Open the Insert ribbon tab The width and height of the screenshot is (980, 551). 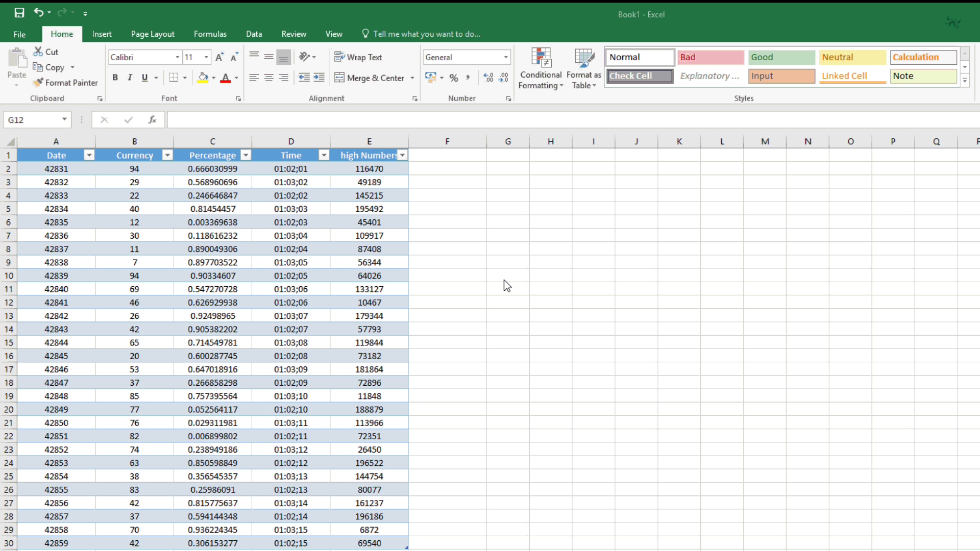point(102,34)
